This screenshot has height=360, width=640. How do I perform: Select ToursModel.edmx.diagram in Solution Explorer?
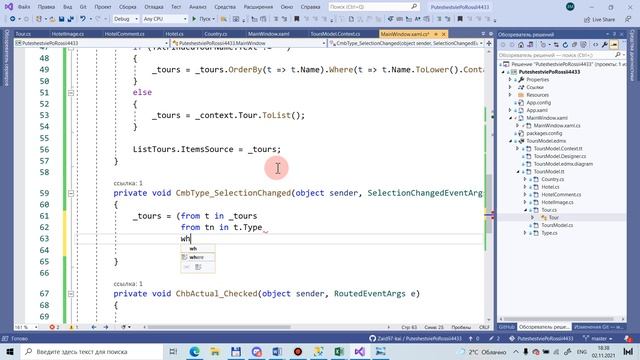pos(563,164)
